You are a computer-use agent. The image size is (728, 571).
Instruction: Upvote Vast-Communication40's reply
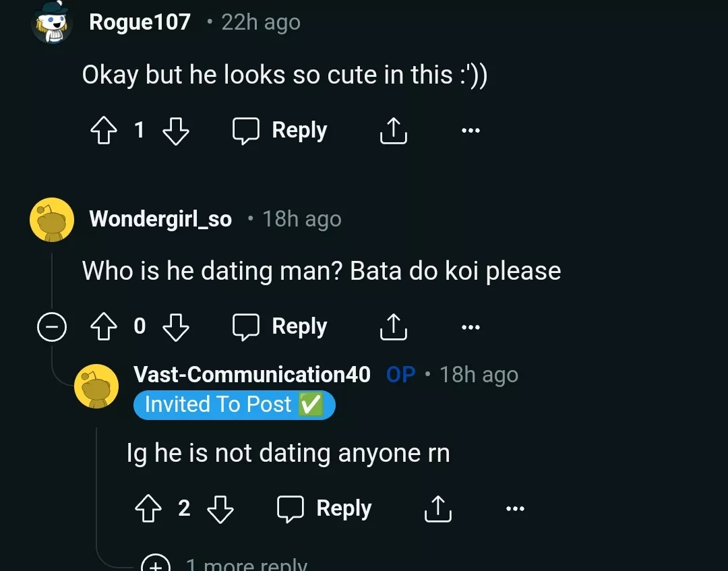coord(148,509)
